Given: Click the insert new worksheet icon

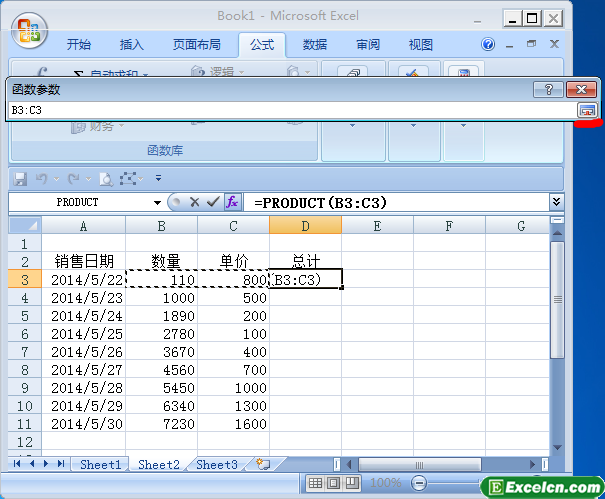Looking at the screenshot, I should tap(263, 465).
